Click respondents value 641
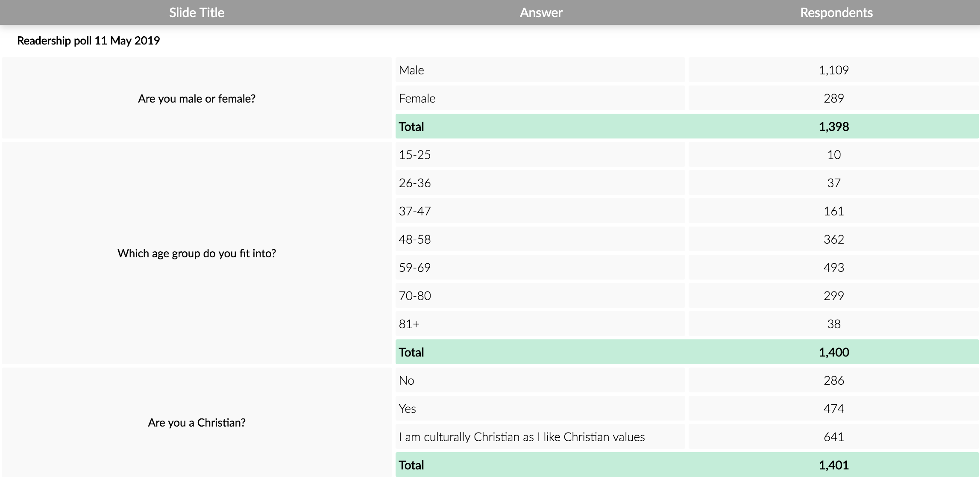 833,437
